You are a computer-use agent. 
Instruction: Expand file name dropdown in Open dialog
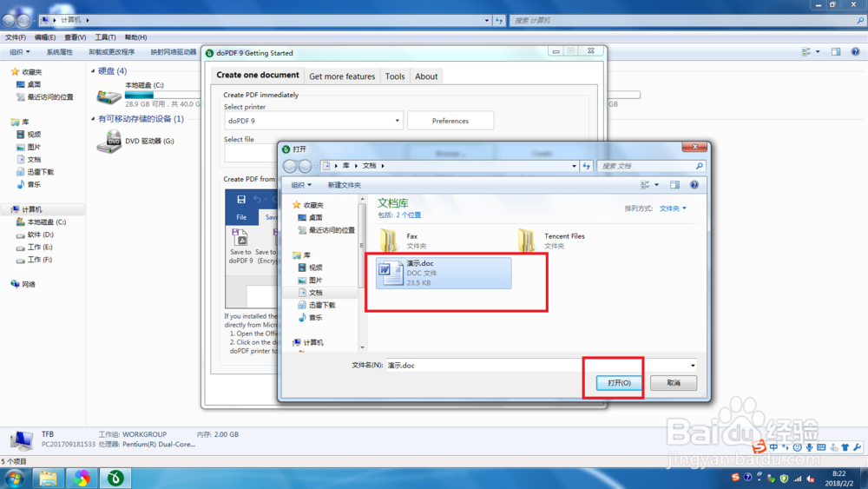point(693,366)
